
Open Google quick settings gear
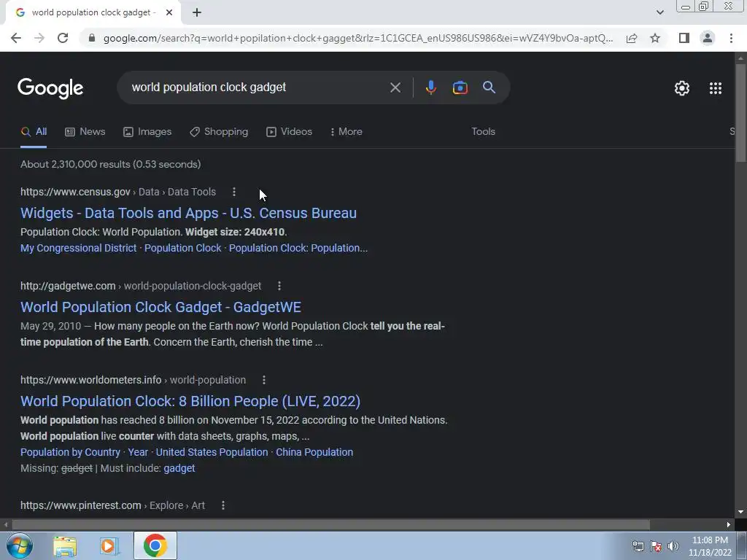(682, 88)
